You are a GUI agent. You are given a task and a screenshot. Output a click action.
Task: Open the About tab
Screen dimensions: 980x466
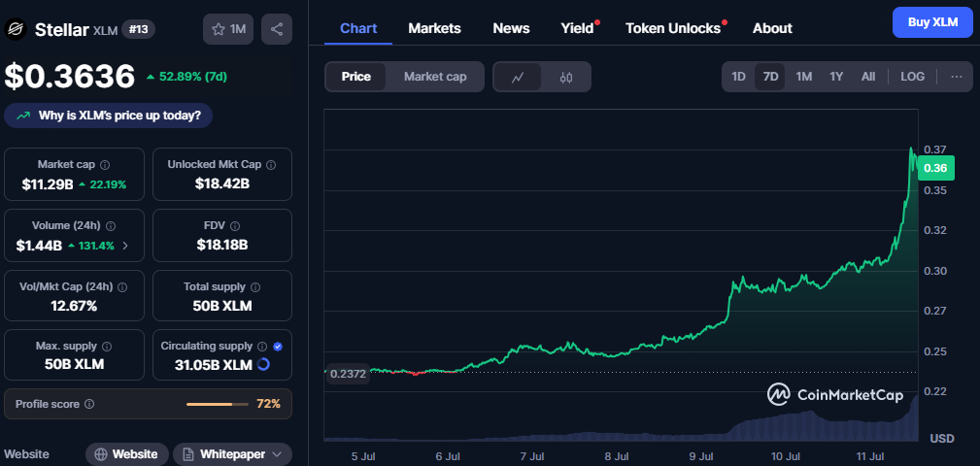(772, 28)
